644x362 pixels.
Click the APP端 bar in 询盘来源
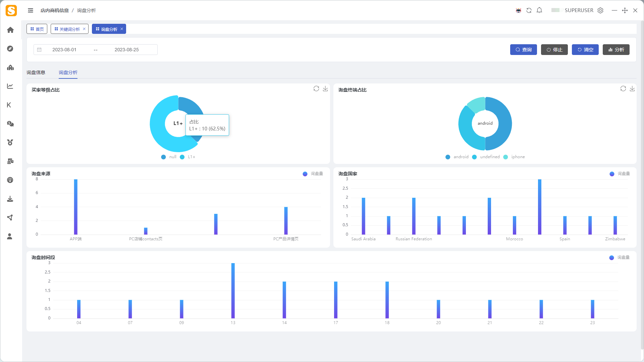point(76,207)
